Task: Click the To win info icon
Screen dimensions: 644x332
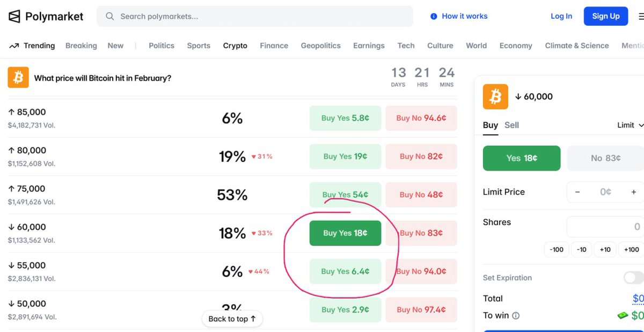Action: pos(516,316)
